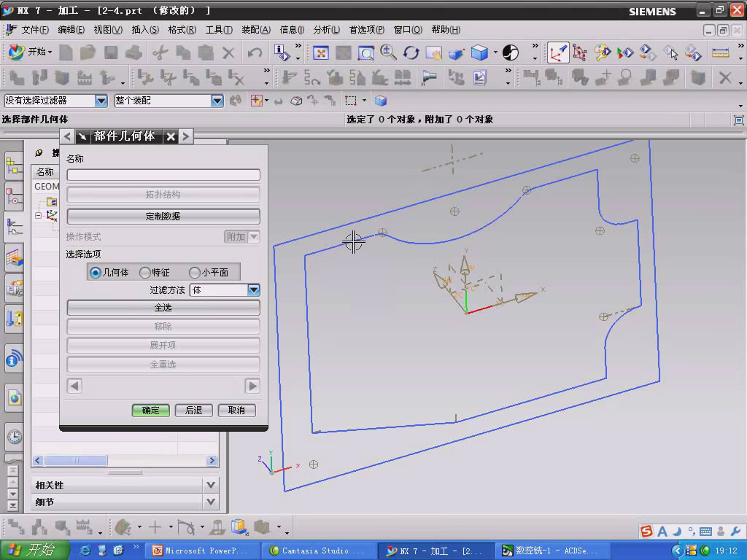This screenshot has width=747, height=560.
Task: Select the 特征 radio button
Action: (145, 273)
